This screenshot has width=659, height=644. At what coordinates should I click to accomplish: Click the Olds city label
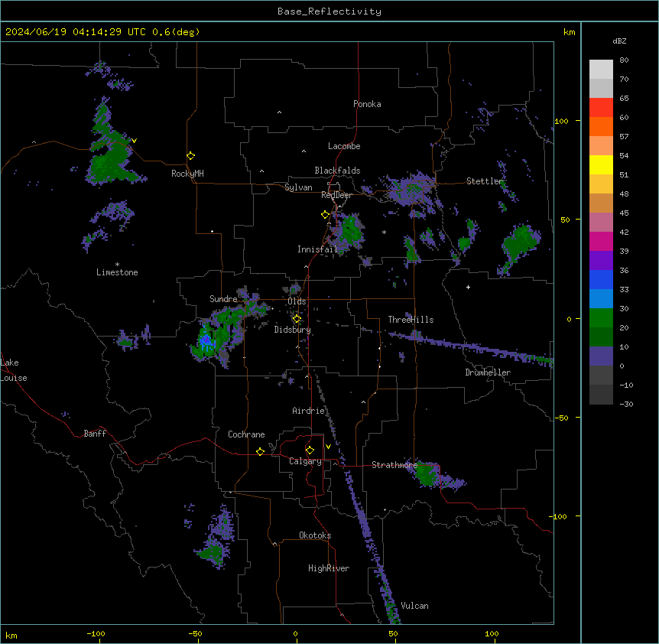[297, 301]
